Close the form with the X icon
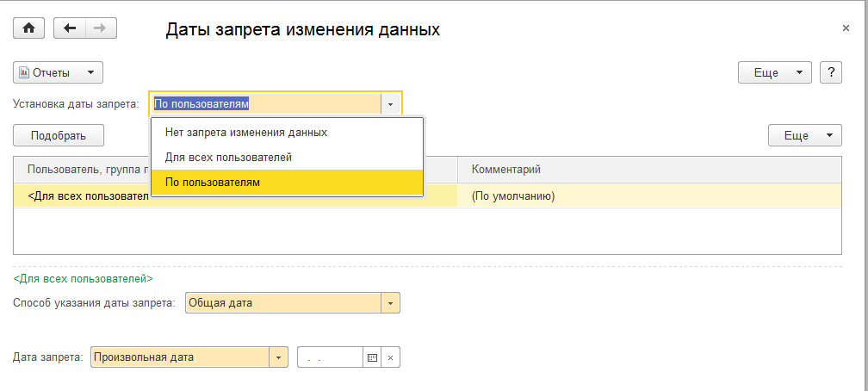Screen dimensions: 868x391 click(846, 28)
